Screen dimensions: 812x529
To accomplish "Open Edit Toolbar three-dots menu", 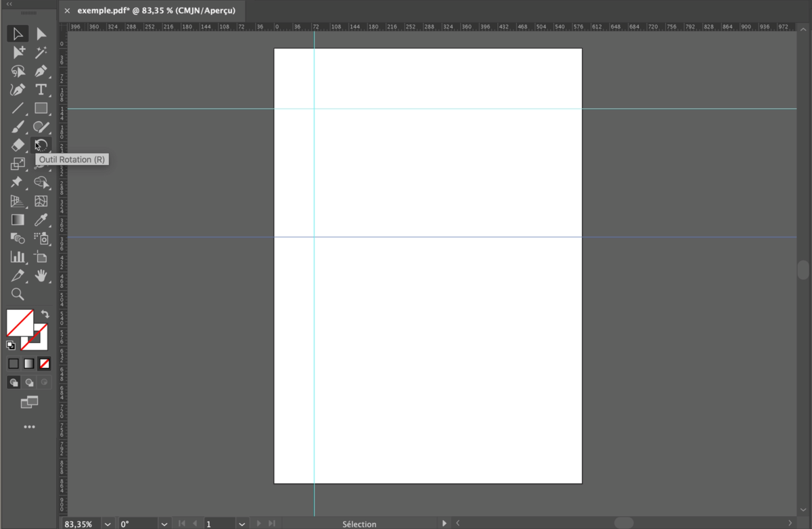I will click(29, 427).
